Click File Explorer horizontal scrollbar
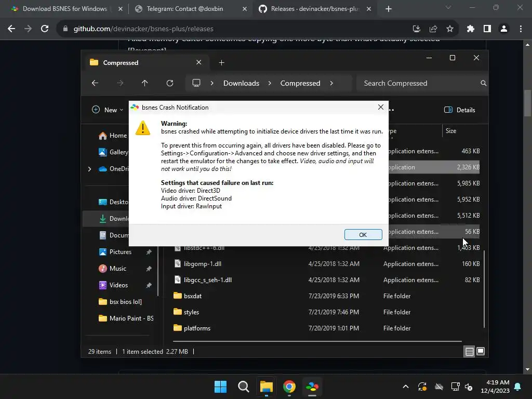532x399 pixels. [317, 341]
